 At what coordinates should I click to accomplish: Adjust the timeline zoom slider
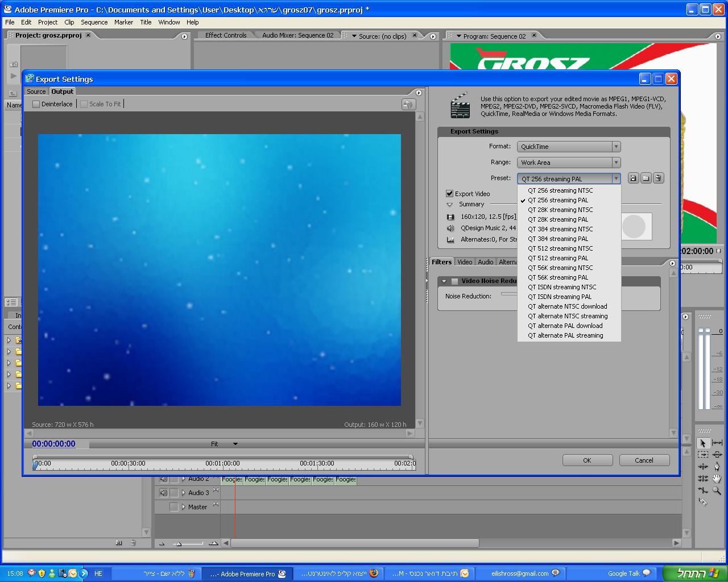[179, 544]
